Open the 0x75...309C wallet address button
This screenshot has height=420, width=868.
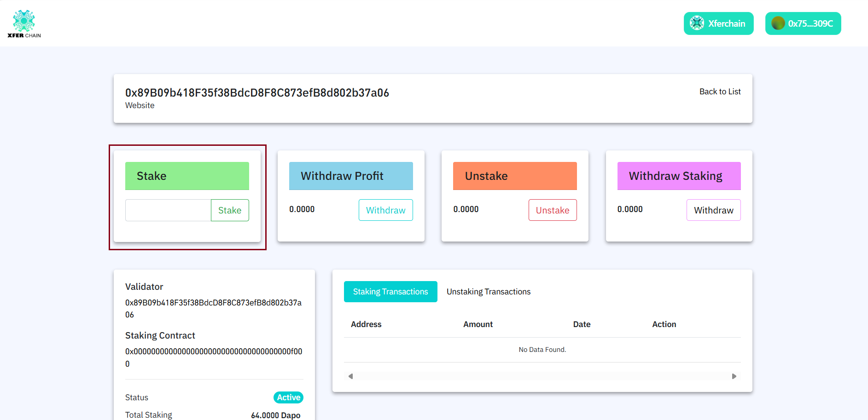803,23
